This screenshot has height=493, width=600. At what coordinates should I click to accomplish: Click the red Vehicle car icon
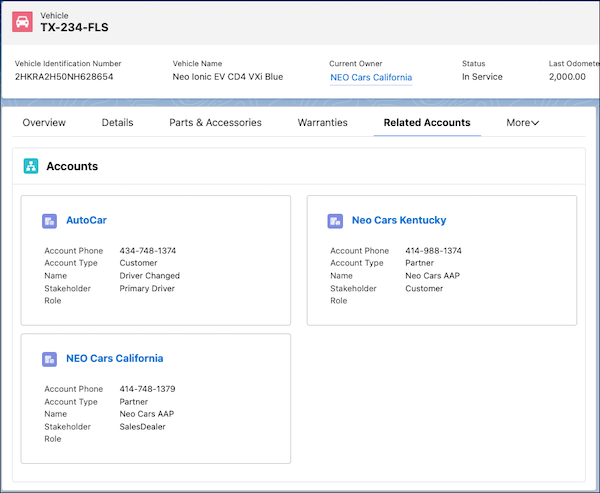point(22,22)
